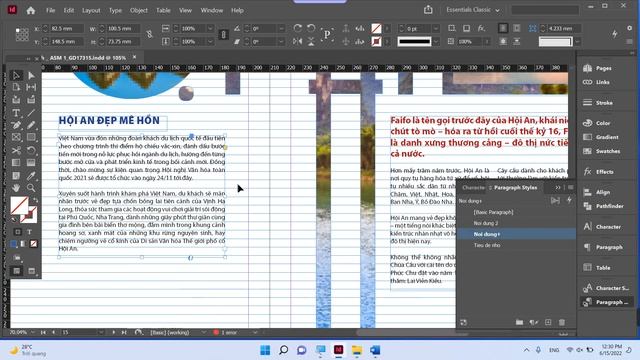Select Tieu de nho paragraph style
Screen dimensions: 640x360
516,245
